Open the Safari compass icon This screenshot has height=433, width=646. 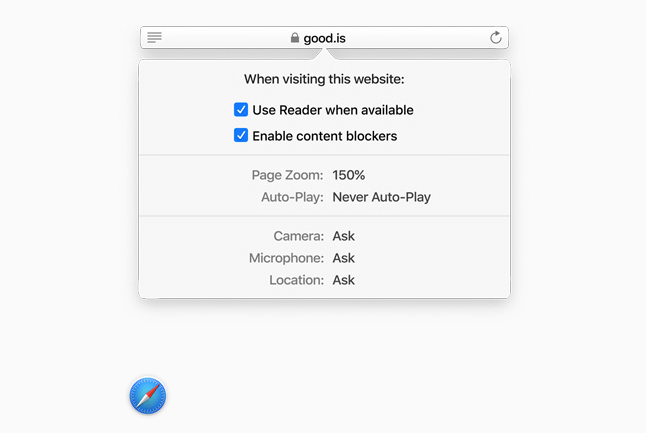click(x=147, y=396)
